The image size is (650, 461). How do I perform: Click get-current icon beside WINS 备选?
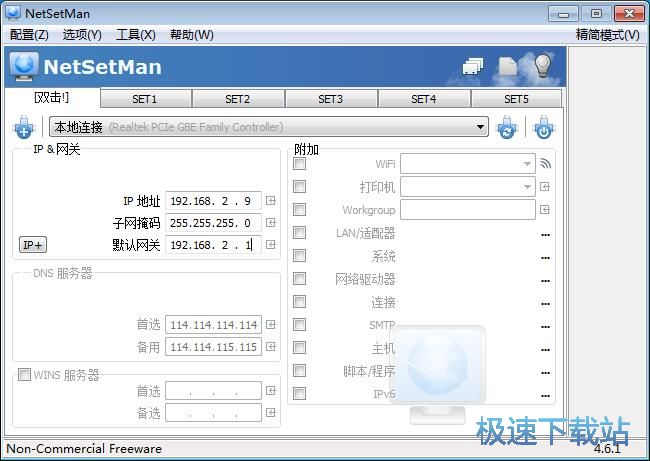point(271,412)
